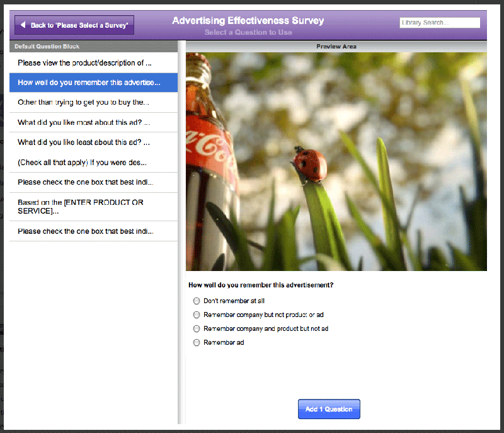Select 'Remember company but not product or ad'

click(197, 315)
